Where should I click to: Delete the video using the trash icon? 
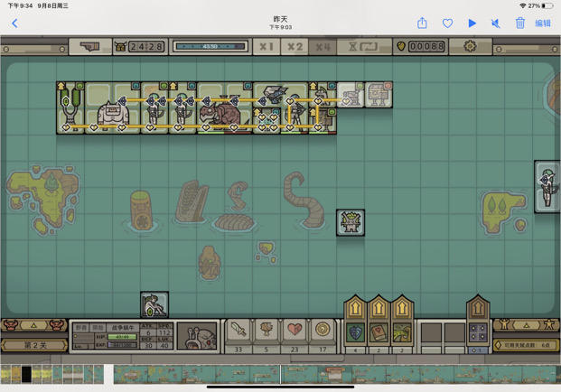tap(519, 23)
